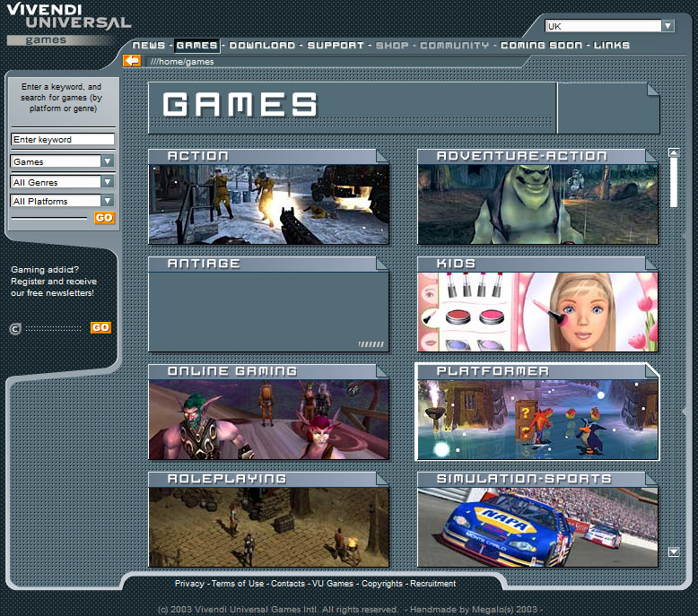Open the UK country dropdown
Screen dimensions: 698x616
(x=667, y=26)
